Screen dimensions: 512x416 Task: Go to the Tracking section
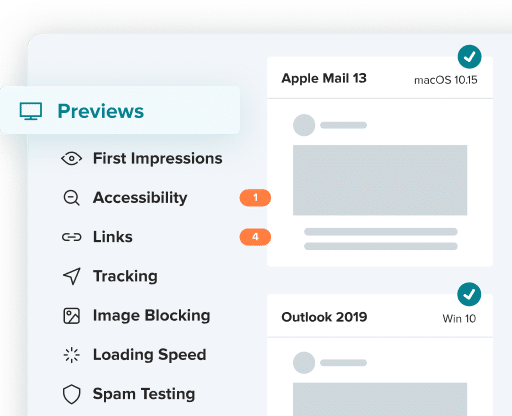tap(125, 276)
